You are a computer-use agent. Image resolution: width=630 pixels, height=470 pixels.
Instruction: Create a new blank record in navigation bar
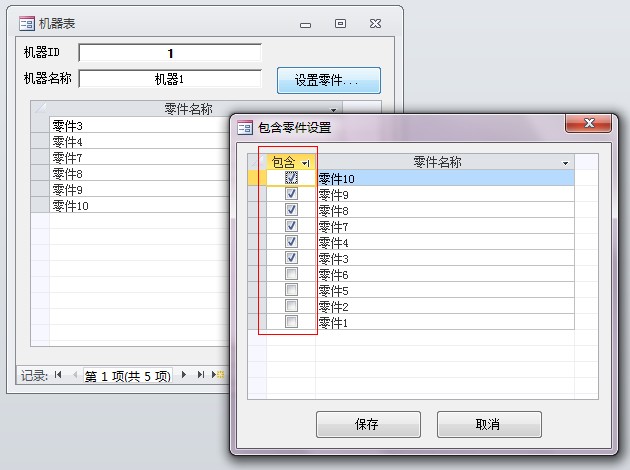click(217, 375)
